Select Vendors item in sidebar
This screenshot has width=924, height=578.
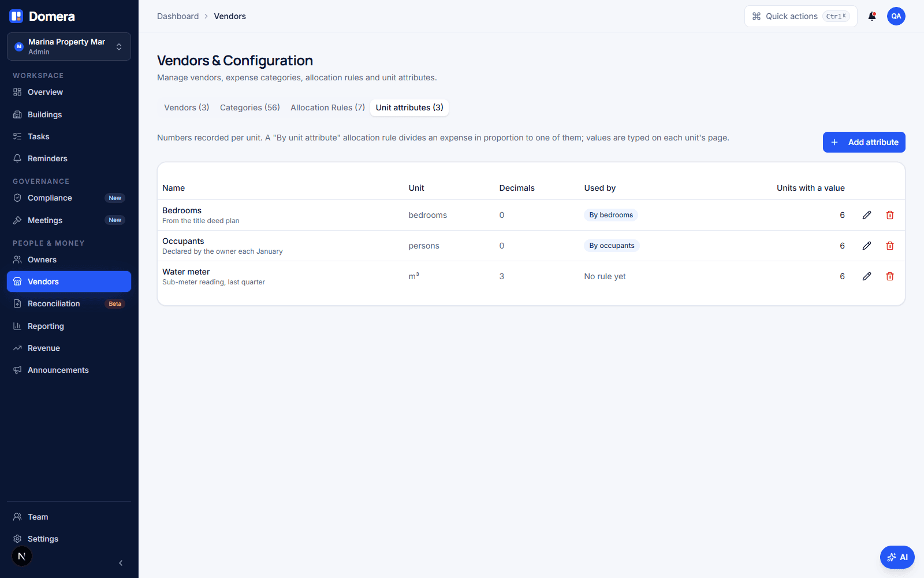pos(69,281)
